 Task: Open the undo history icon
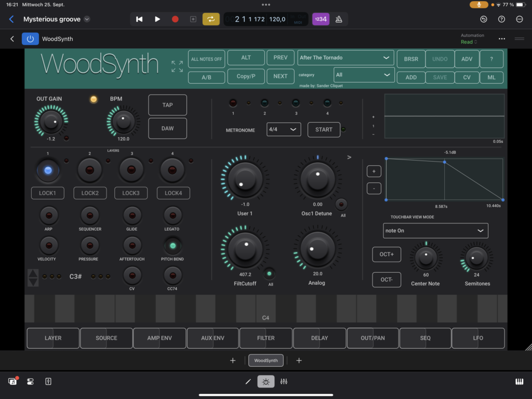[484, 19]
